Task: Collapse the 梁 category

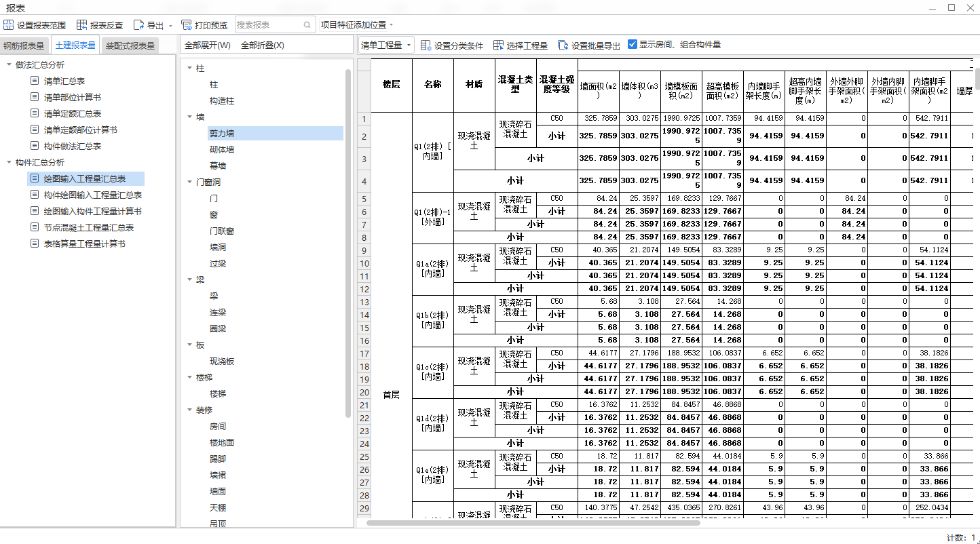Action: coord(189,279)
